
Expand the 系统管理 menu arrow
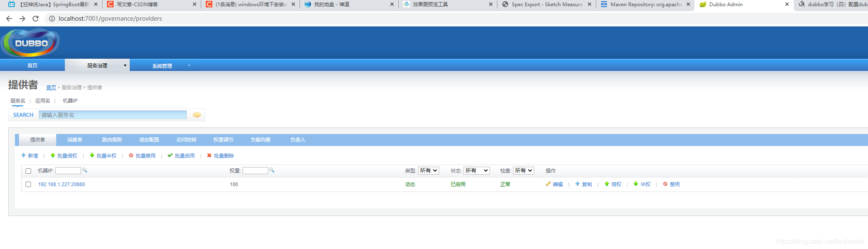click(x=189, y=66)
